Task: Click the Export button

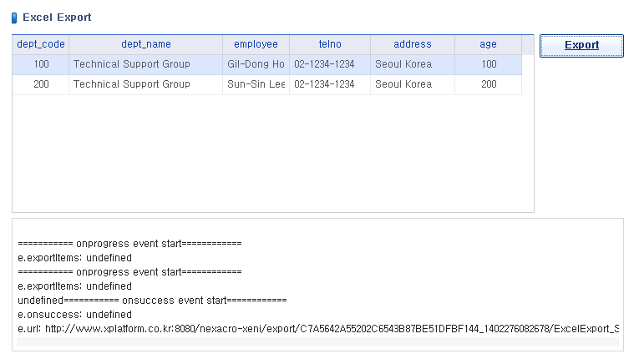Action: [x=581, y=46]
